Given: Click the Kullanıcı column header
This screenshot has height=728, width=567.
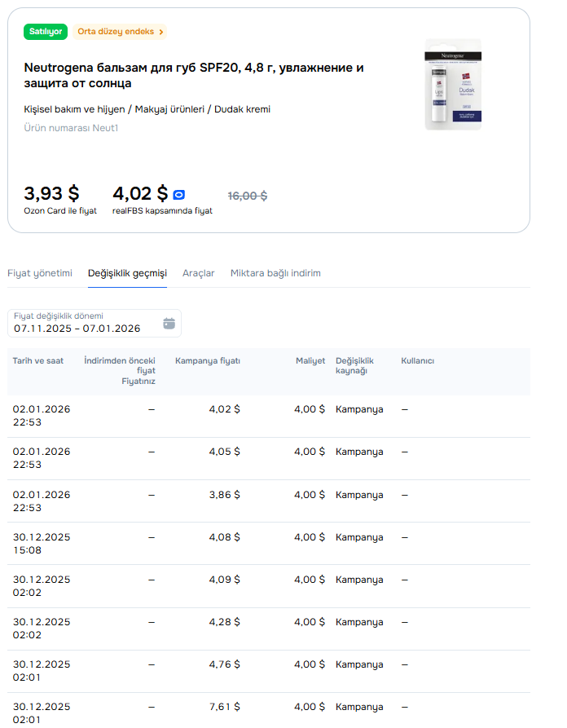Looking at the screenshot, I should tap(418, 361).
